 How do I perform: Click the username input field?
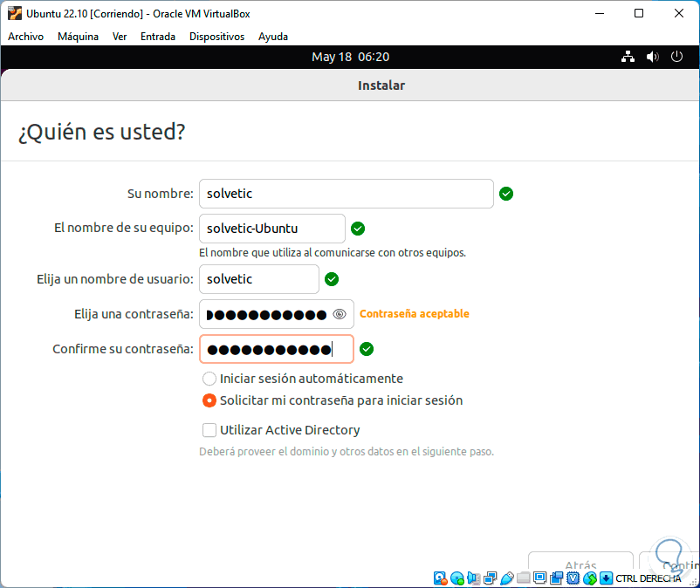(259, 279)
